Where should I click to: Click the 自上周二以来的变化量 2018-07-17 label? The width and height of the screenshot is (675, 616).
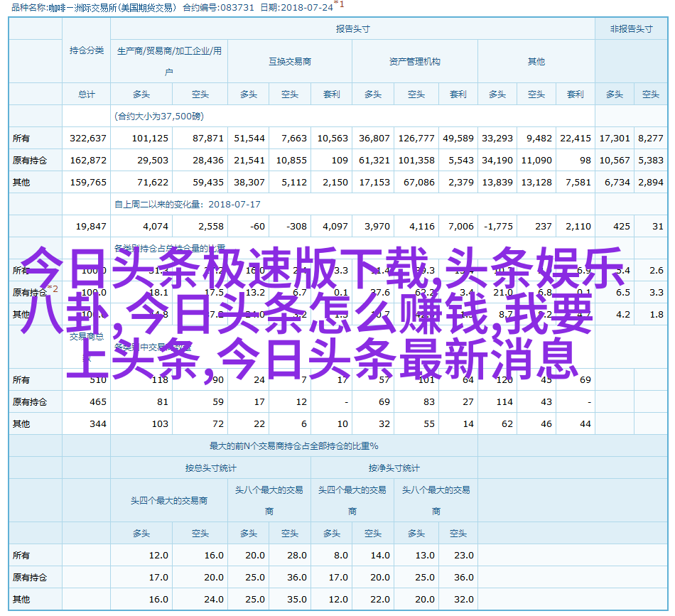click(x=188, y=205)
